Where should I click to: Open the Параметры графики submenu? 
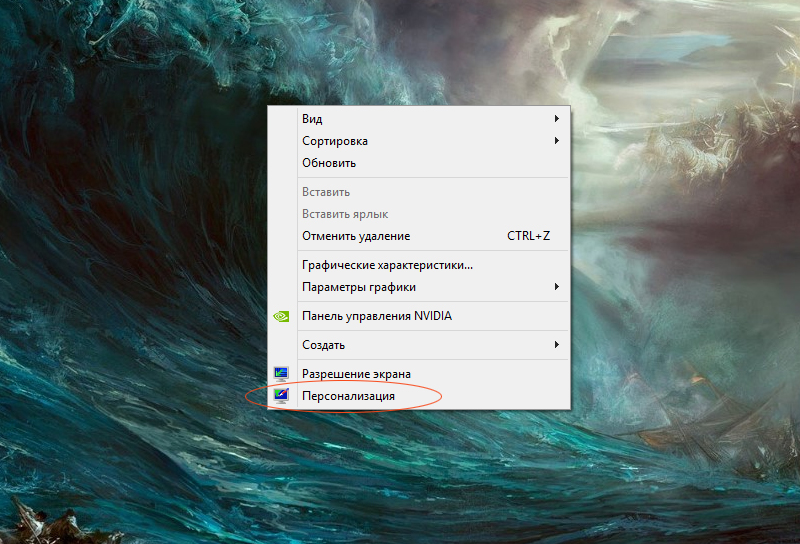click(418, 287)
